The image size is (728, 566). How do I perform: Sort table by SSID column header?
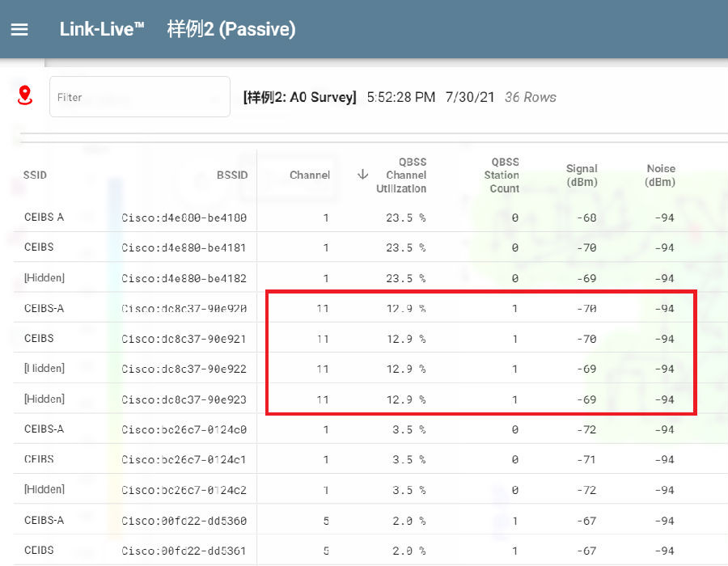click(36, 175)
